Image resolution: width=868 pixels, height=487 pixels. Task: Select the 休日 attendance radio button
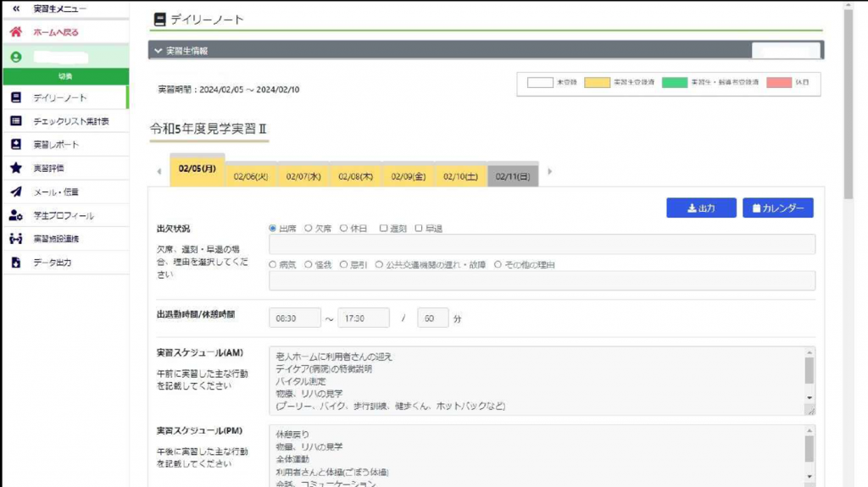click(x=344, y=228)
